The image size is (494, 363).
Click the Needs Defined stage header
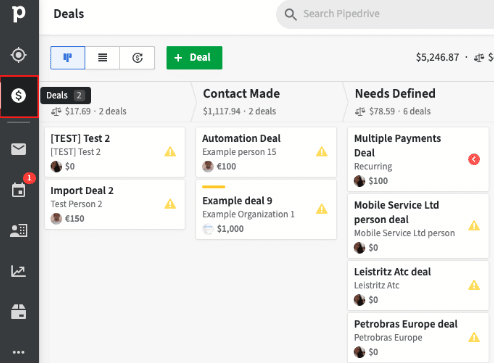(x=395, y=94)
